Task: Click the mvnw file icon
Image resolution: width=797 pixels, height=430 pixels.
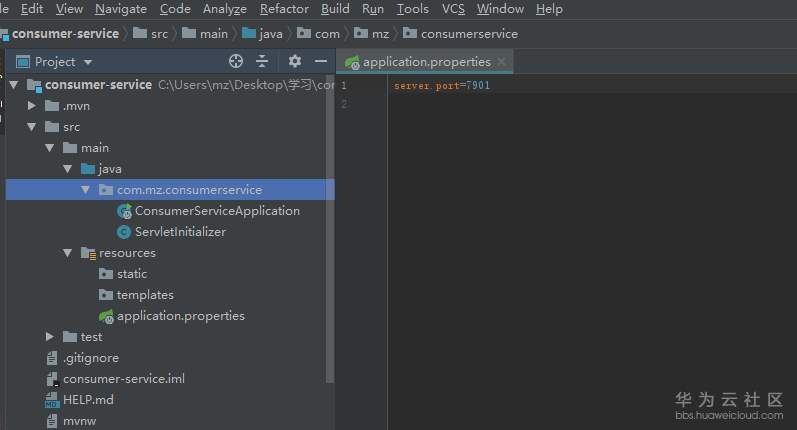Action: [52, 421]
